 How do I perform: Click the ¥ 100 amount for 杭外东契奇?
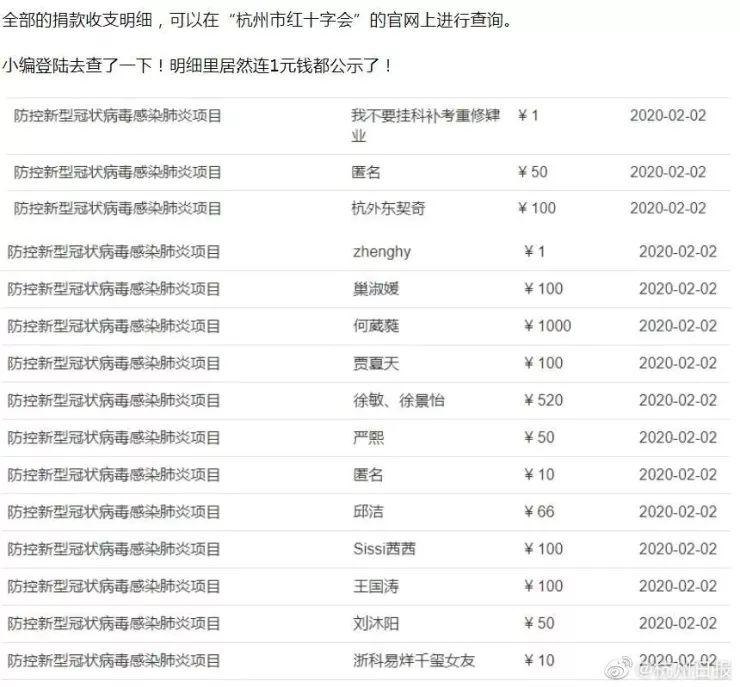coord(537,208)
